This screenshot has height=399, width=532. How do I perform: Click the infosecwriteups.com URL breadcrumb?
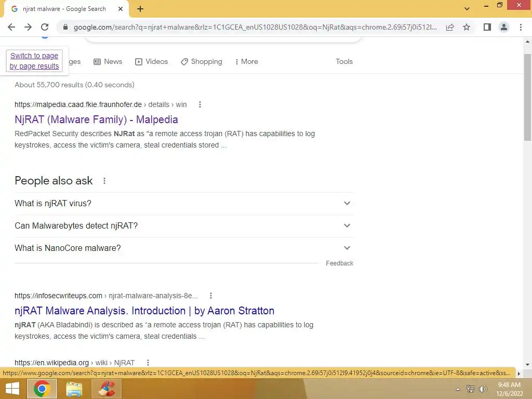(106, 296)
